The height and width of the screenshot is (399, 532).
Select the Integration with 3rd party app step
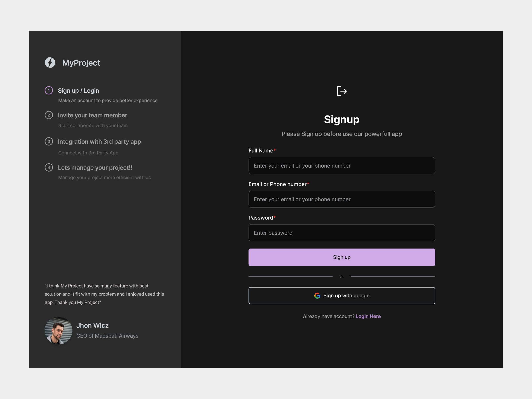point(99,142)
